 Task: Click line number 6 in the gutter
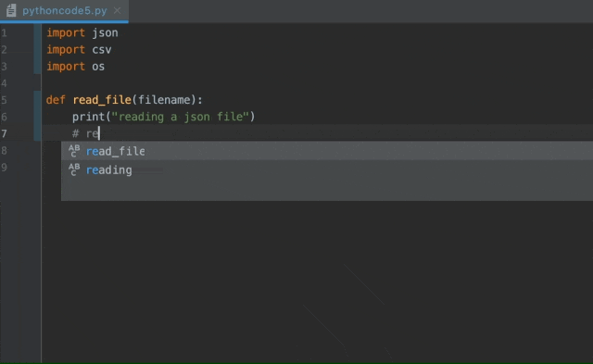coord(4,117)
